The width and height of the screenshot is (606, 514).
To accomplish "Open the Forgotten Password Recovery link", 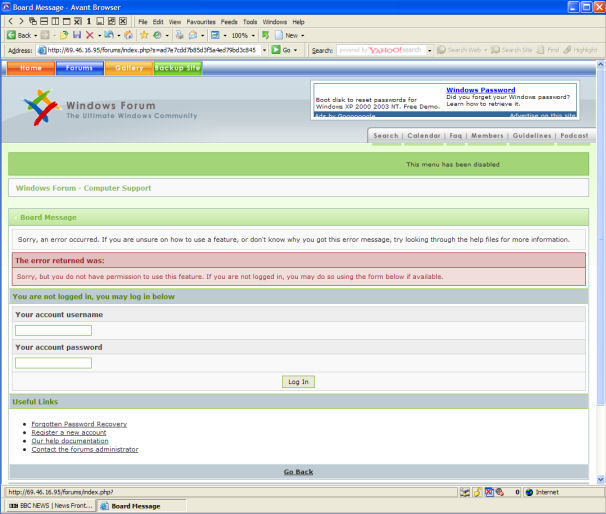I will 79,424.
